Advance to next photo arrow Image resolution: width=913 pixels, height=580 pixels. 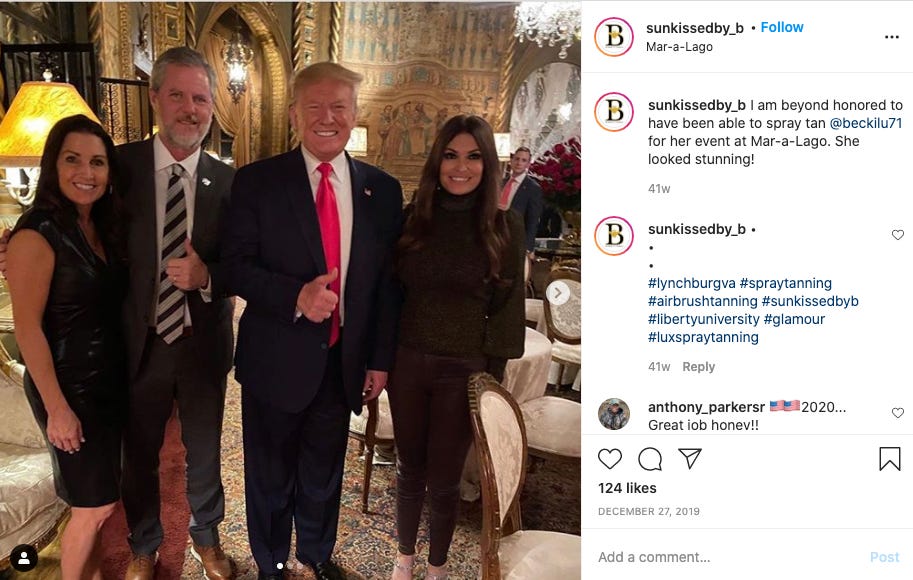[x=558, y=293]
